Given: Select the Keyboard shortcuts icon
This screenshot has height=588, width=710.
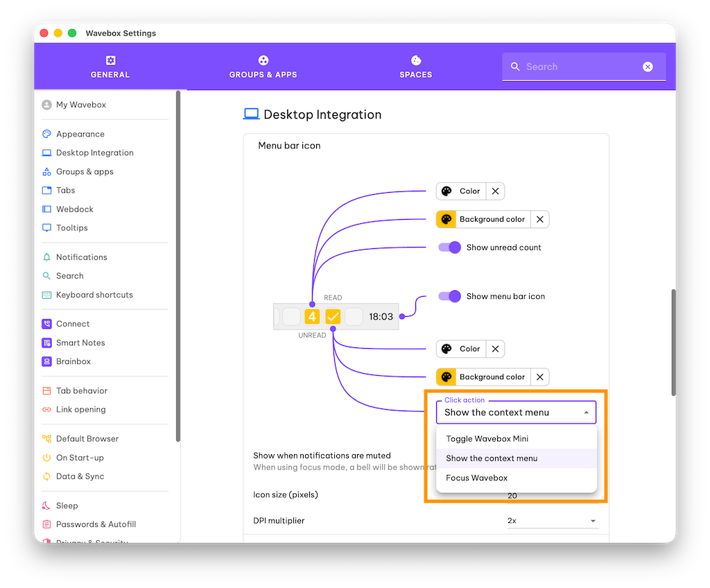Looking at the screenshot, I should click(x=46, y=295).
